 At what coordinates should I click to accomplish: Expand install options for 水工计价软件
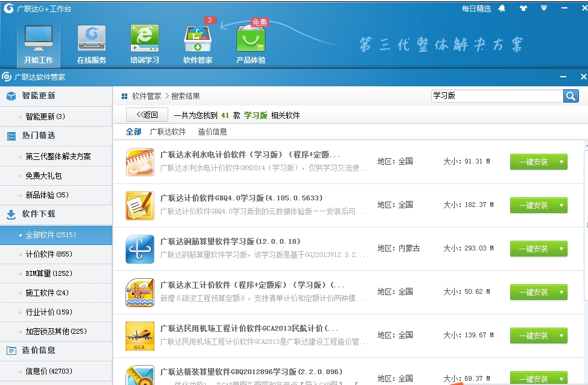pyautogui.click(x=561, y=292)
